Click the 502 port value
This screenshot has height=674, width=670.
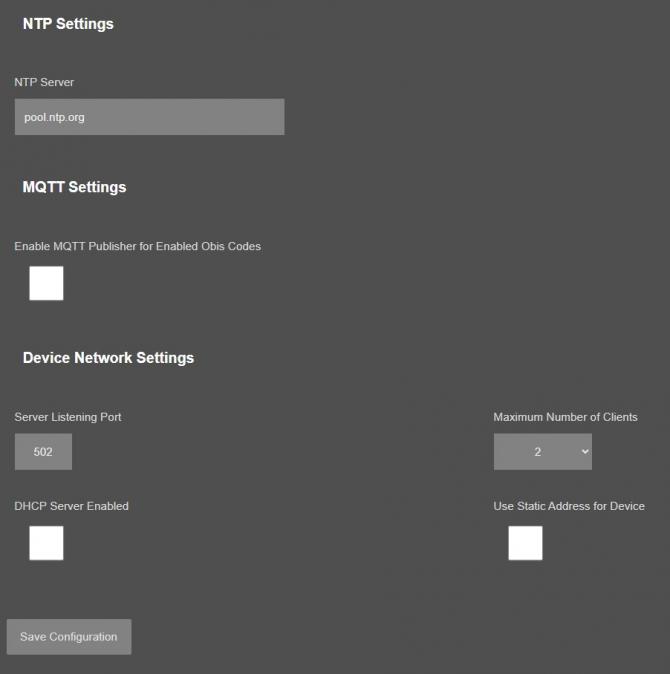[x=43, y=452]
